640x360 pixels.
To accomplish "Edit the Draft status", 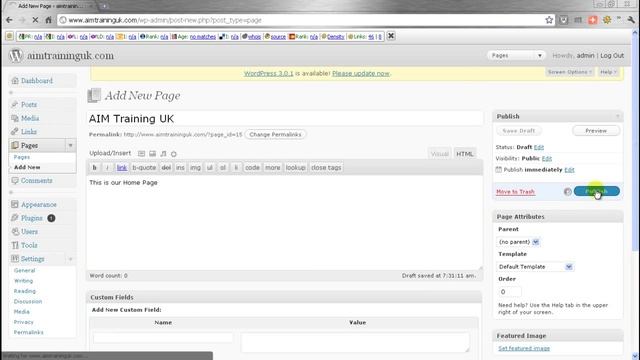I will [x=539, y=147].
